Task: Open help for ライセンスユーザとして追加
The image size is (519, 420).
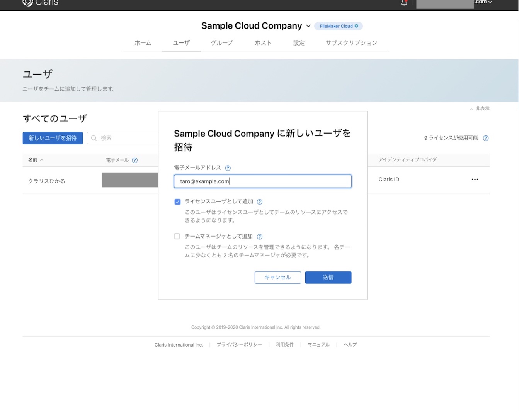Action: tap(259, 202)
